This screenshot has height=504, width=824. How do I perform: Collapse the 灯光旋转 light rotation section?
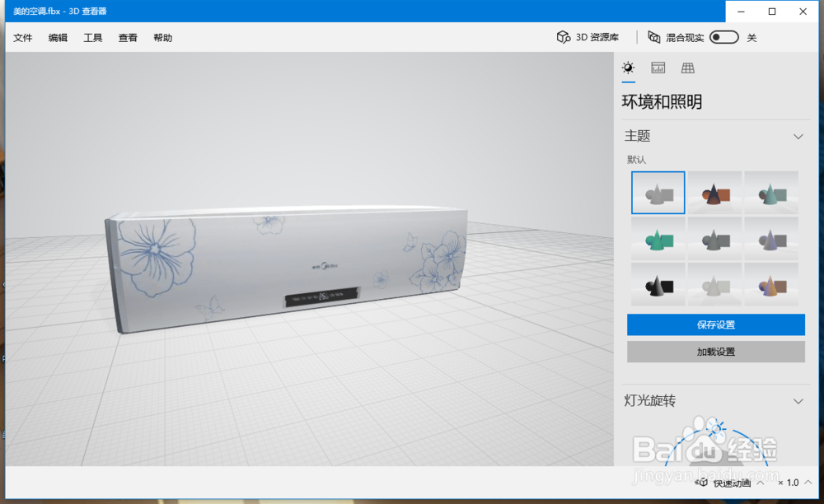796,401
